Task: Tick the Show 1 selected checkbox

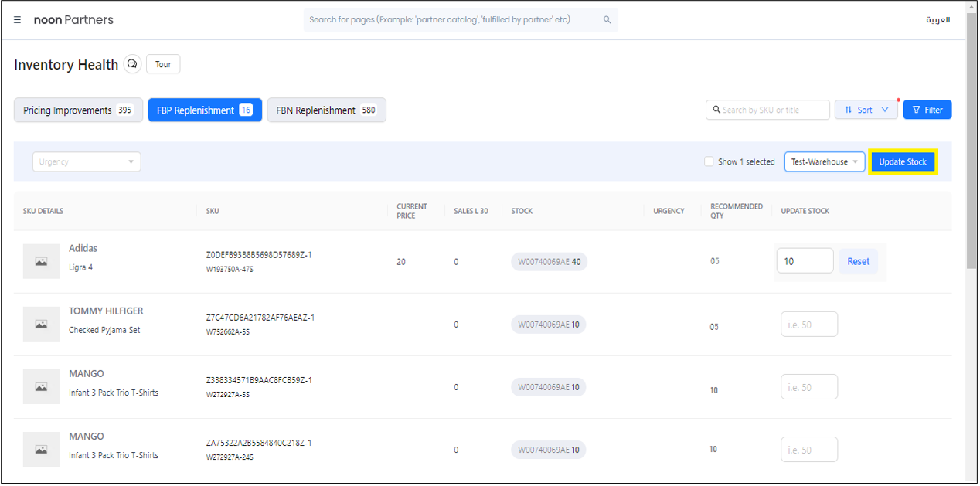Action: [709, 162]
